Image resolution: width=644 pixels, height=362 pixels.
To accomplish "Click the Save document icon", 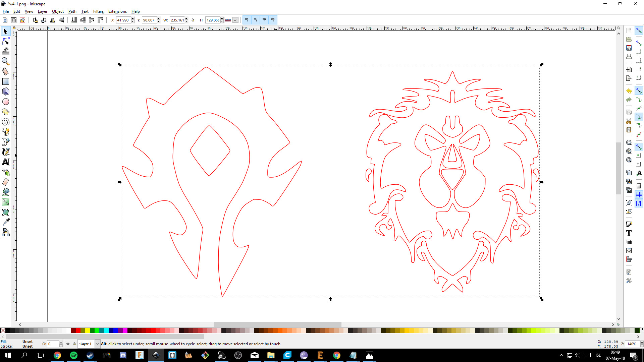I will point(629,48).
